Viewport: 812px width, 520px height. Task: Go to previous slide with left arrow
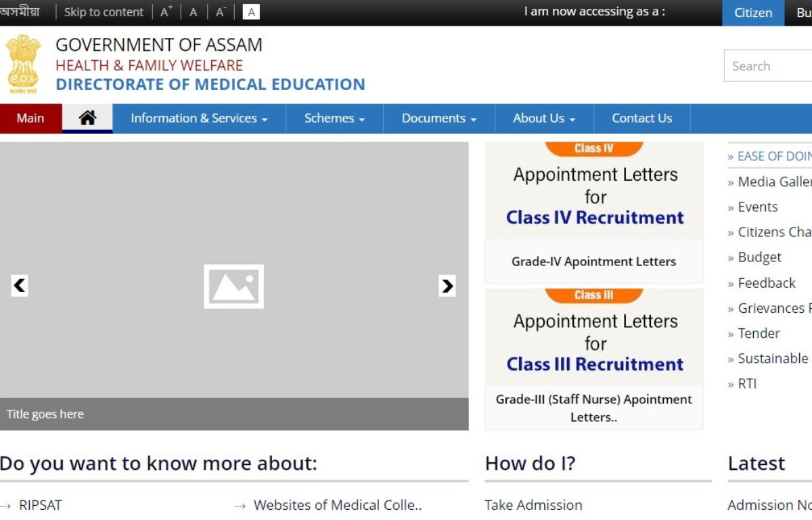point(20,286)
